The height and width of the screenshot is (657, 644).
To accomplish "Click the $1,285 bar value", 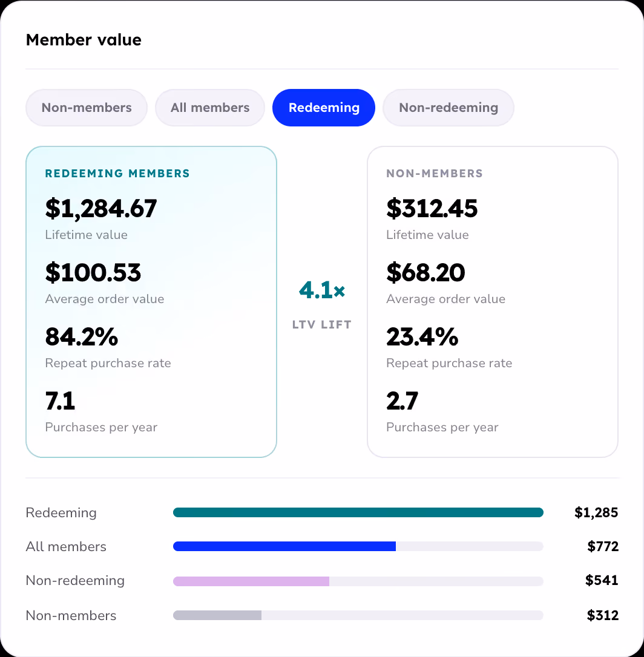I will click(x=596, y=513).
